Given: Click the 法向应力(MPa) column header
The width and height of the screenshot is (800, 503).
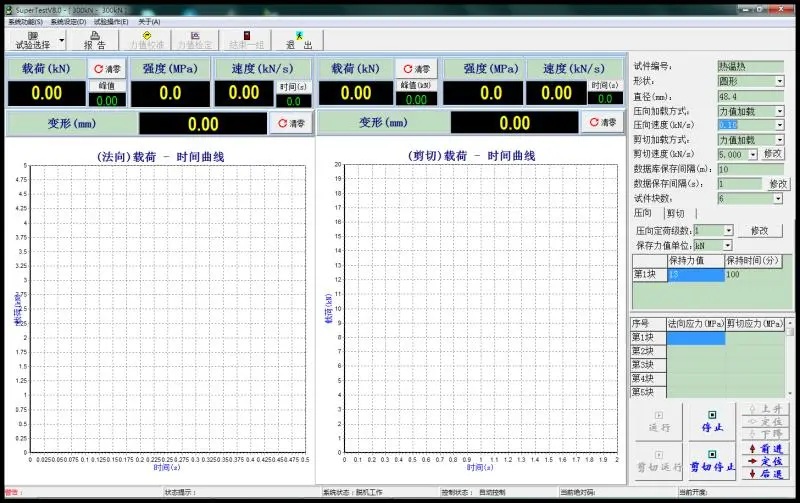Looking at the screenshot, I should click(x=696, y=324).
